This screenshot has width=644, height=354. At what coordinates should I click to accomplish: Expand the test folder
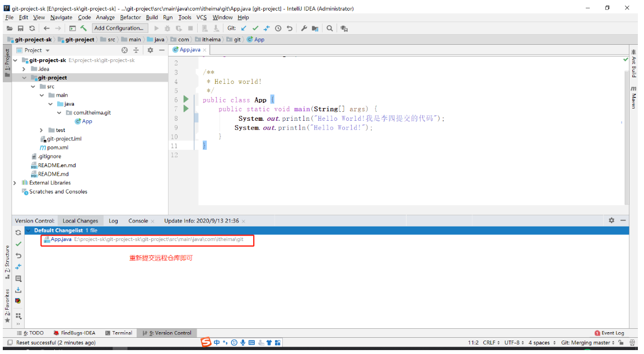[41, 130]
